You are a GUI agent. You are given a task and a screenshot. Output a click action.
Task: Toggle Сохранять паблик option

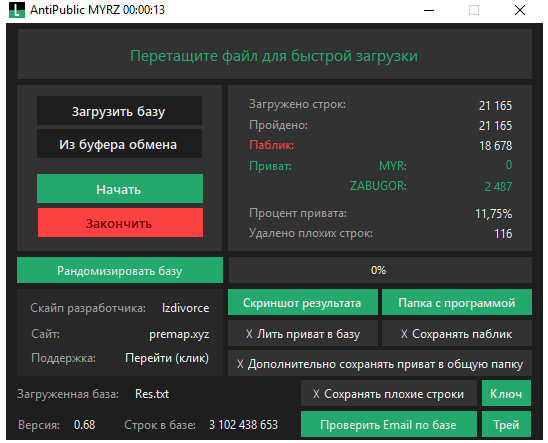[x=457, y=334]
